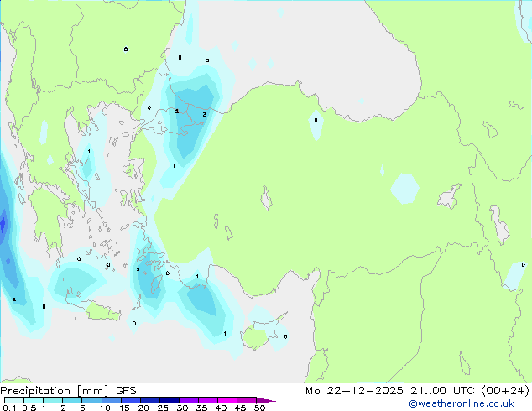Click the purple arrow tip past 50
Image resolution: width=532 pixels, height=411 pixels.
tap(266, 400)
